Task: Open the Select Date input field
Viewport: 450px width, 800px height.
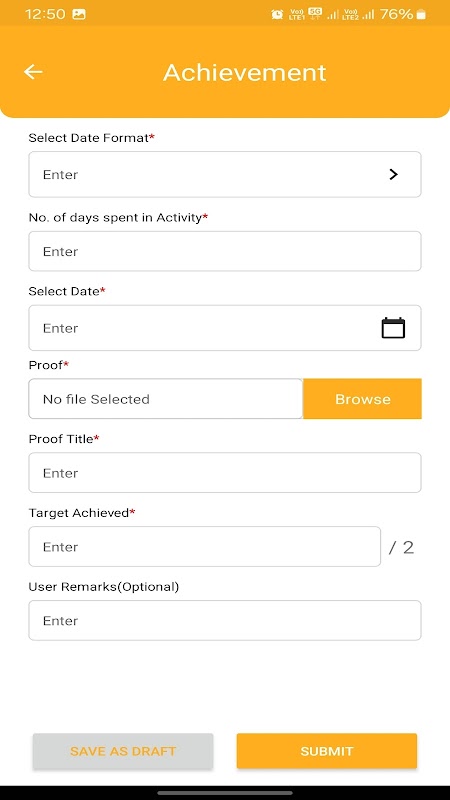Action: pos(225,328)
